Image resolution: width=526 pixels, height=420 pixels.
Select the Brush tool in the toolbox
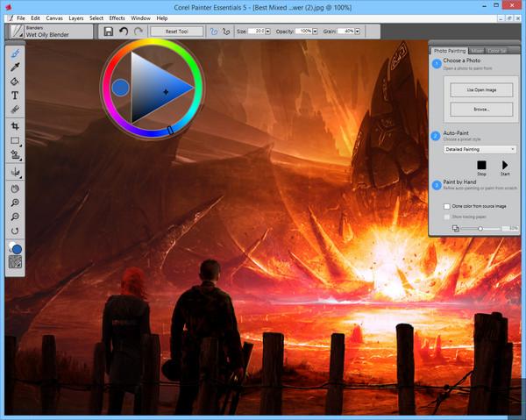point(15,53)
